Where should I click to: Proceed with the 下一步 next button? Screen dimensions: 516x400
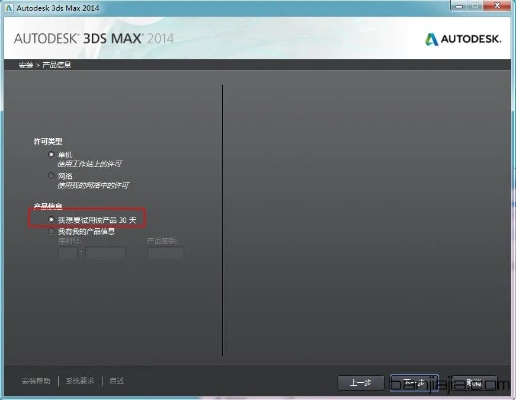click(x=414, y=383)
